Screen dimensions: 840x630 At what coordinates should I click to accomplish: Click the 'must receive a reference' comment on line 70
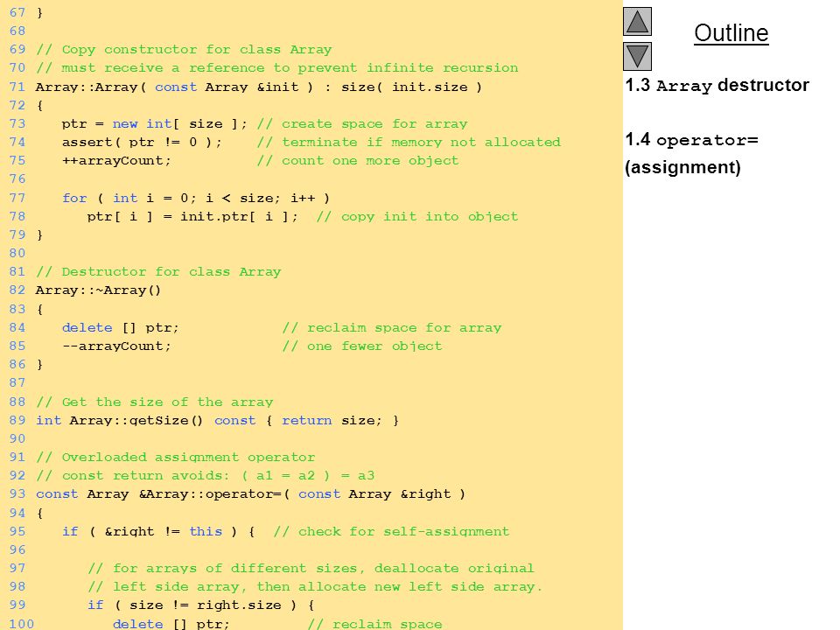(x=277, y=68)
